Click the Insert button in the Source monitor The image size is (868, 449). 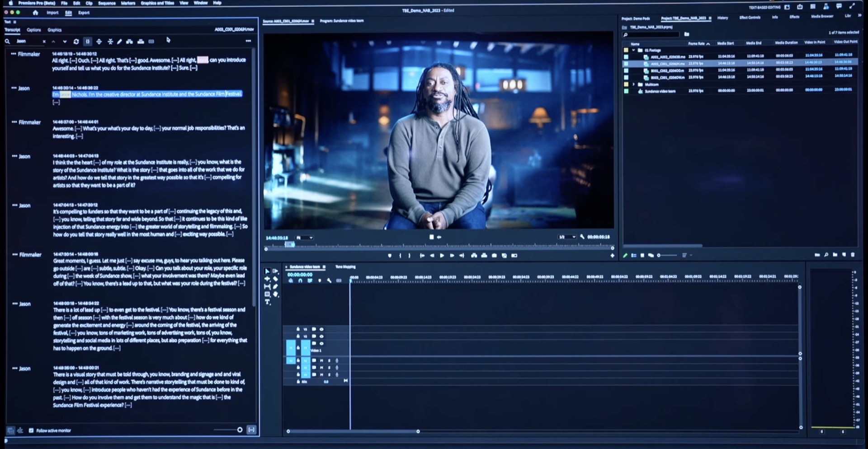pos(474,256)
